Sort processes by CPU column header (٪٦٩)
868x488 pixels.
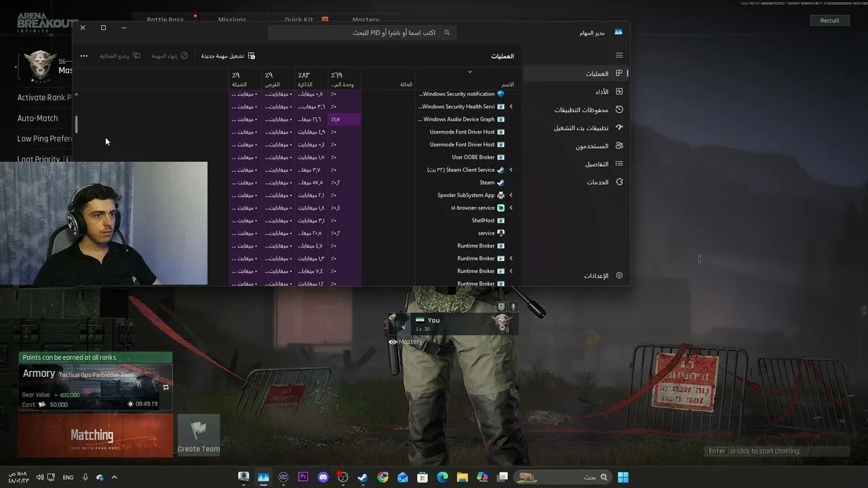point(344,79)
